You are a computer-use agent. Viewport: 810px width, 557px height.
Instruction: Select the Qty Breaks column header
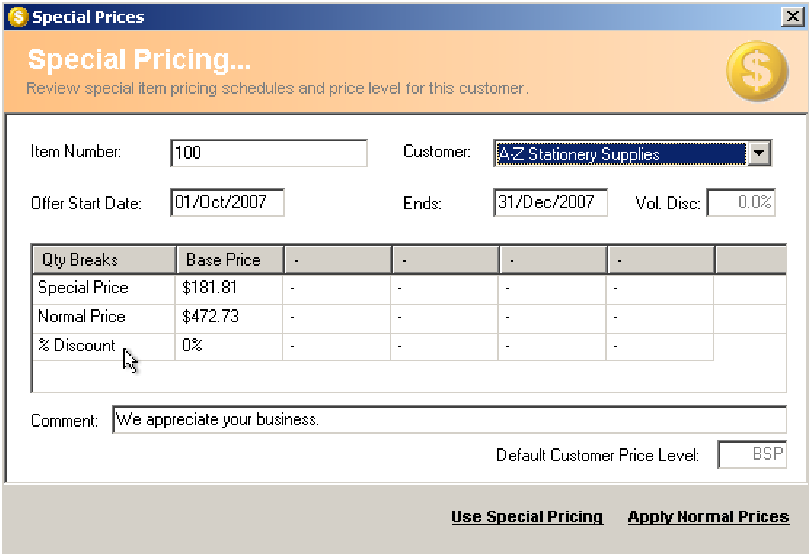pos(104,259)
